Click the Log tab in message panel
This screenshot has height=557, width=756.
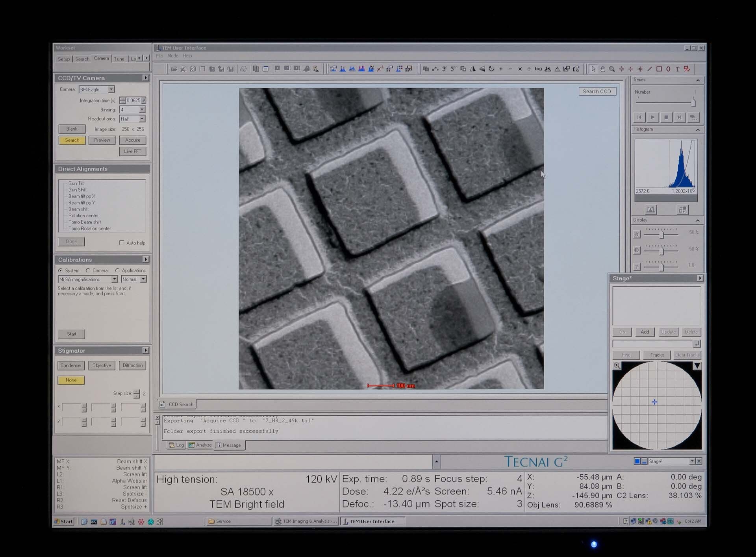click(x=176, y=446)
